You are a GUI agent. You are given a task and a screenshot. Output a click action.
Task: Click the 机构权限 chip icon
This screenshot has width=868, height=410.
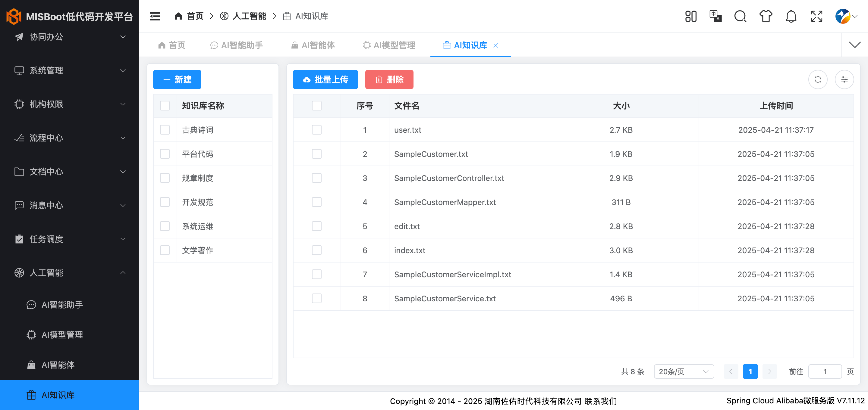coord(19,104)
